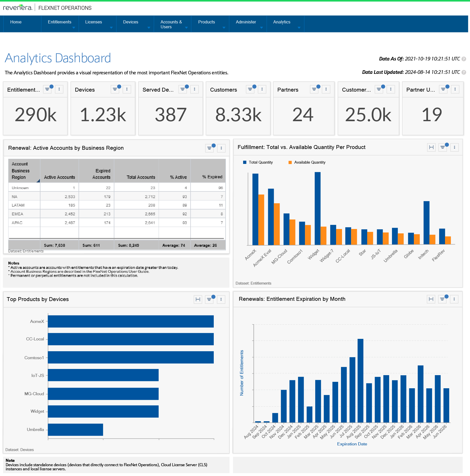Toggle the Total Quantity legend item

click(261, 162)
